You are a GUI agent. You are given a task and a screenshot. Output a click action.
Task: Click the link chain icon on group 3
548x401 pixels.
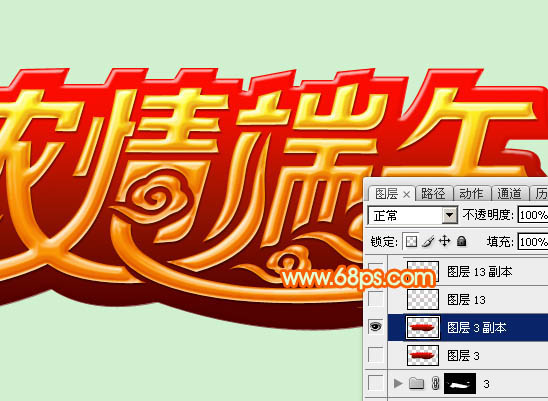point(435,384)
